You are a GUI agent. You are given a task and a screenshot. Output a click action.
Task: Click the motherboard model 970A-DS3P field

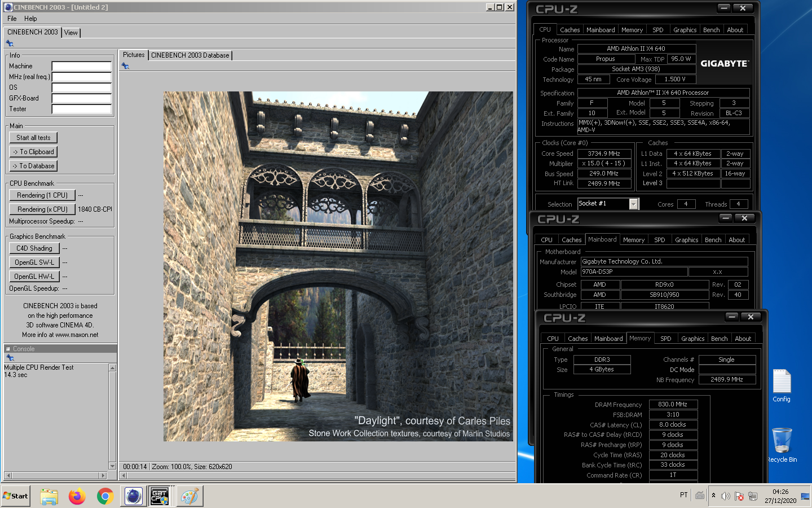pos(634,271)
